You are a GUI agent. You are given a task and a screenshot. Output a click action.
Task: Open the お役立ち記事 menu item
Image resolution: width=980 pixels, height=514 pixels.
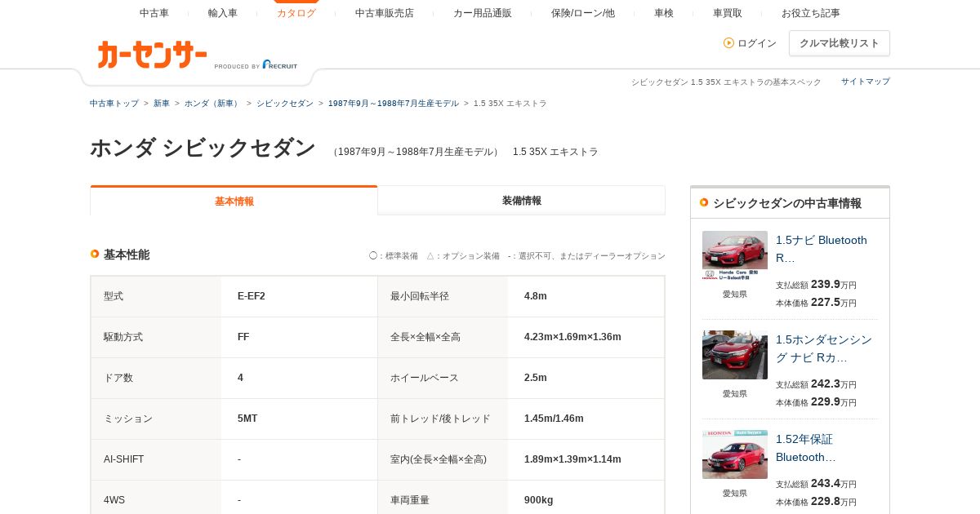(x=811, y=13)
